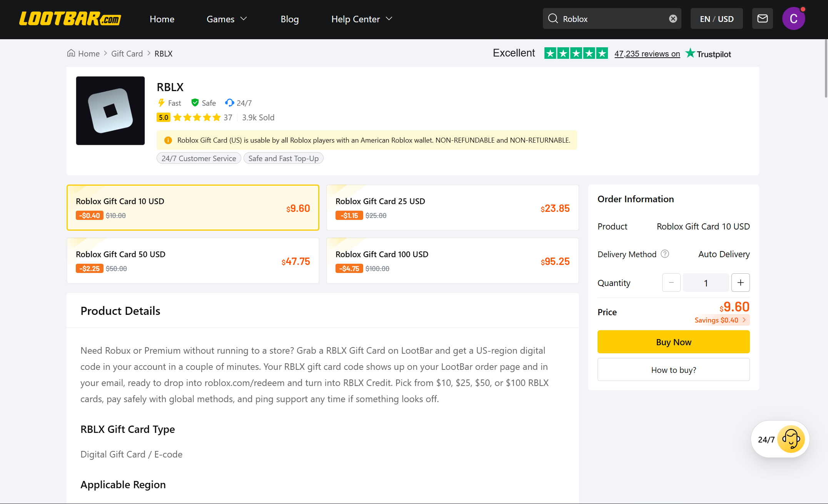This screenshot has height=504, width=828.
Task: Click the RBLX product thumbnail image
Action: pyautogui.click(x=110, y=111)
